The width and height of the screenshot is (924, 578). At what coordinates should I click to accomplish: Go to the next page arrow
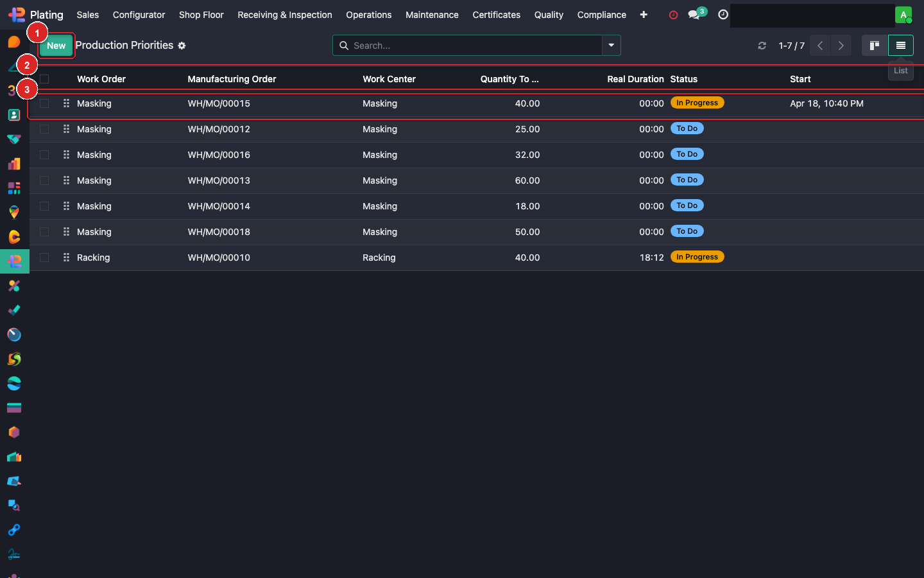[x=841, y=46]
